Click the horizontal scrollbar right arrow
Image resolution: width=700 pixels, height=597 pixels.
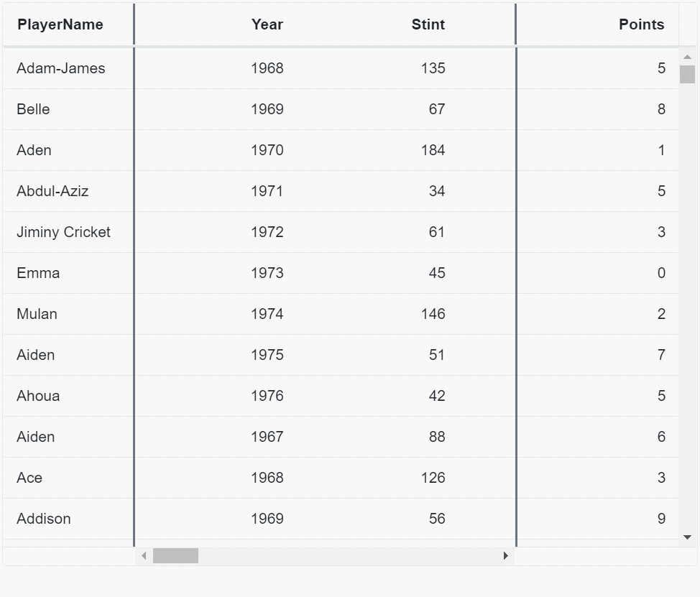tap(506, 556)
